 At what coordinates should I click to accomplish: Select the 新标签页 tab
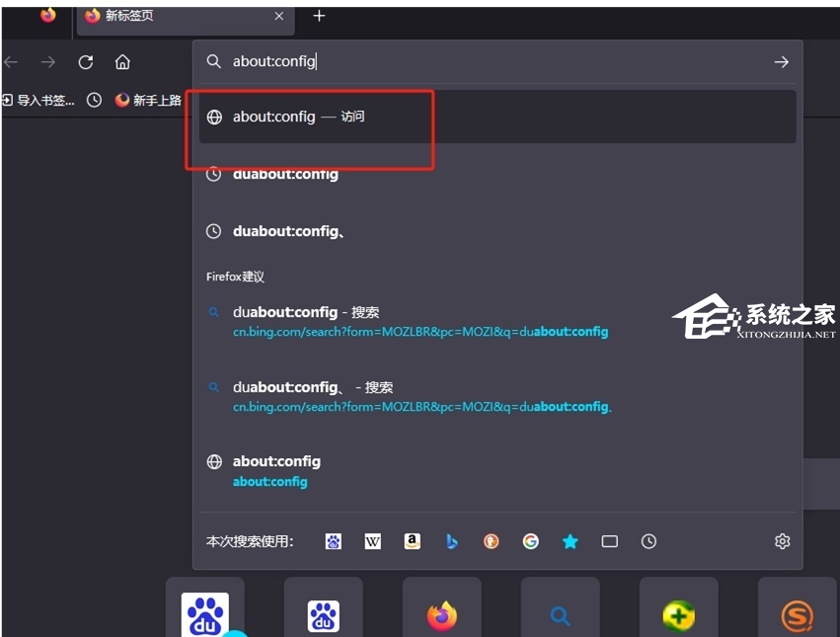coord(186,20)
